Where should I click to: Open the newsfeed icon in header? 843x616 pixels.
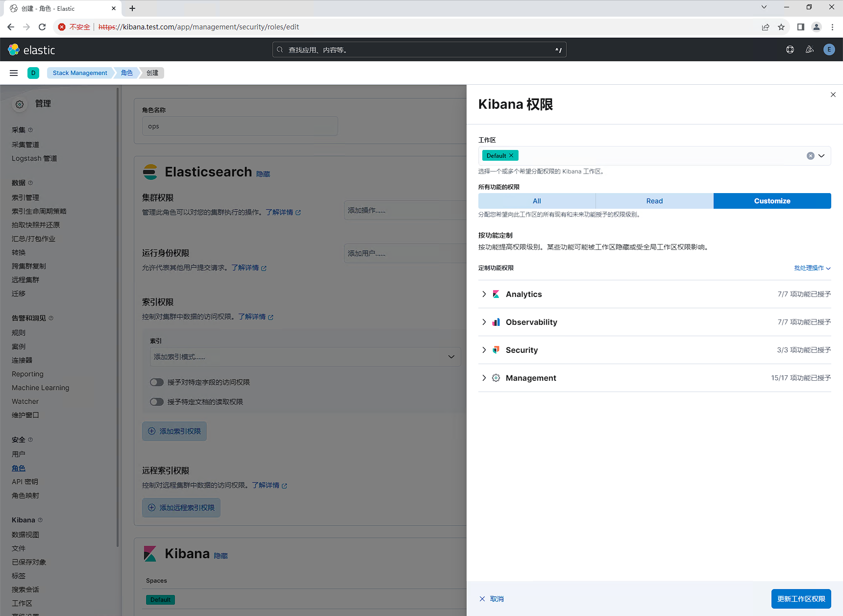click(810, 49)
